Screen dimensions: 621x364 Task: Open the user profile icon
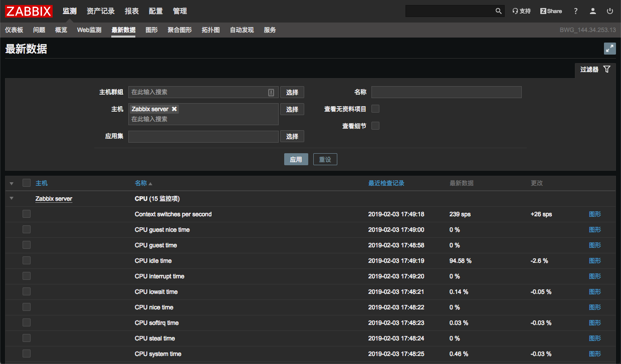pos(593,11)
